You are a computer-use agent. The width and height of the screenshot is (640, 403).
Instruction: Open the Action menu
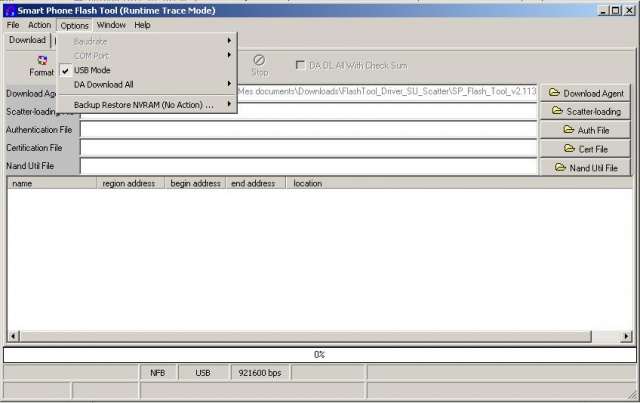39,25
